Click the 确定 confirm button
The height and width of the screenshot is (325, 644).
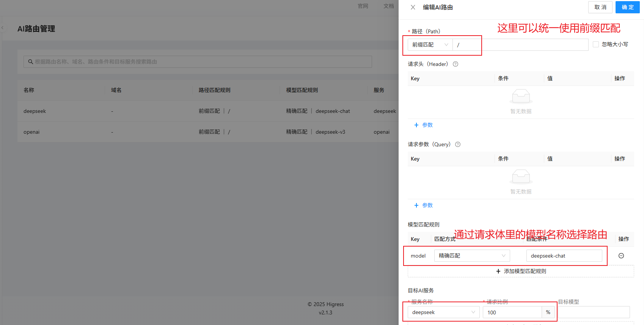pyautogui.click(x=627, y=7)
